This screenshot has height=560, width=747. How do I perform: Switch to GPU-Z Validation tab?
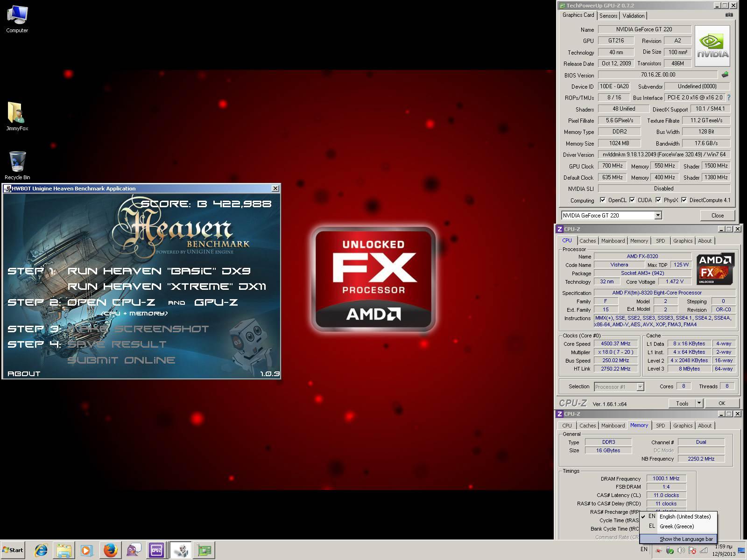[x=634, y=16]
